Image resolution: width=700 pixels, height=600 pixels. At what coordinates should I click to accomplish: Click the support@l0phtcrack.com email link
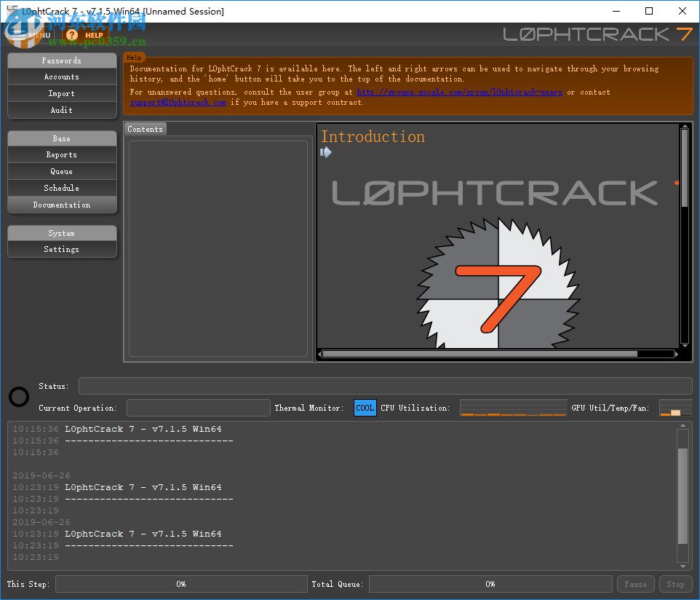[178, 102]
